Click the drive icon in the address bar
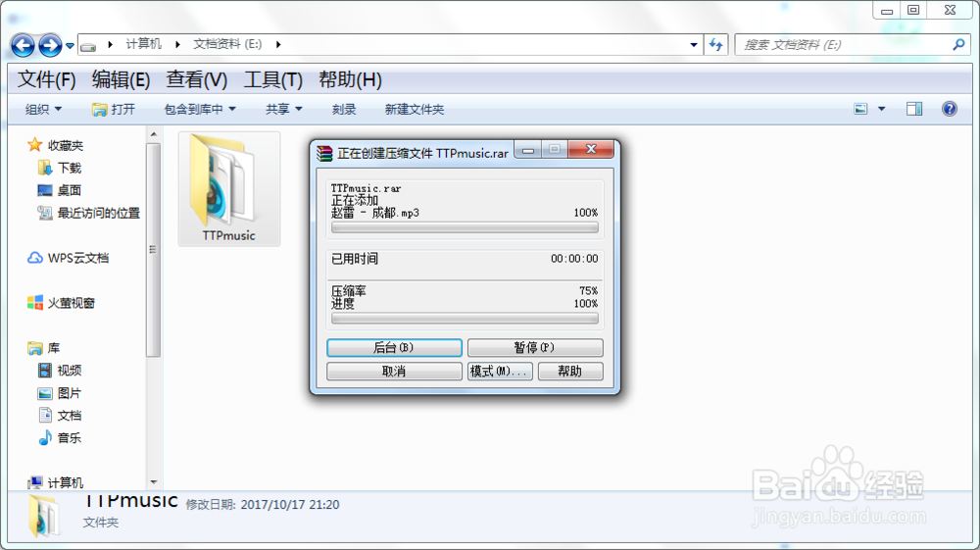Image resolution: width=980 pixels, height=550 pixels. pos(89,46)
